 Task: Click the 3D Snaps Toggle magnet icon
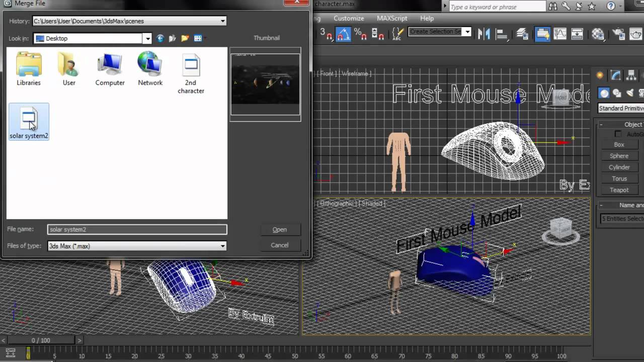pos(326,34)
